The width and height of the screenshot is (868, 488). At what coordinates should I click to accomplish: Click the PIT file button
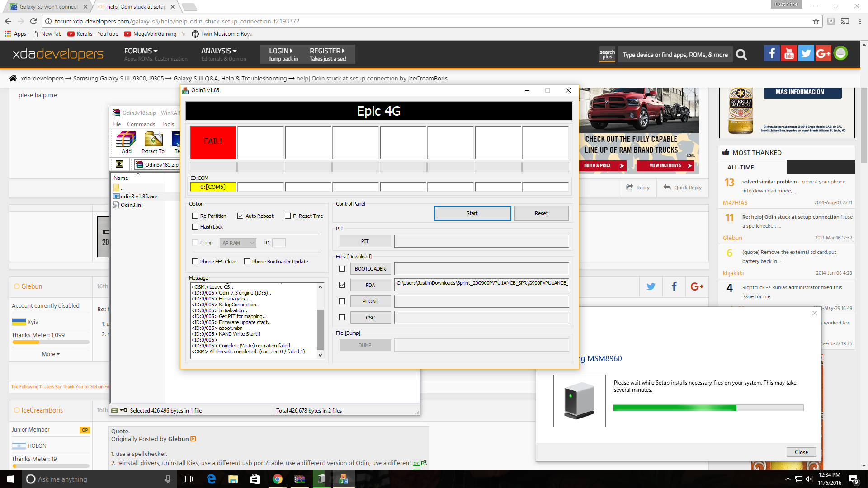[x=365, y=241]
